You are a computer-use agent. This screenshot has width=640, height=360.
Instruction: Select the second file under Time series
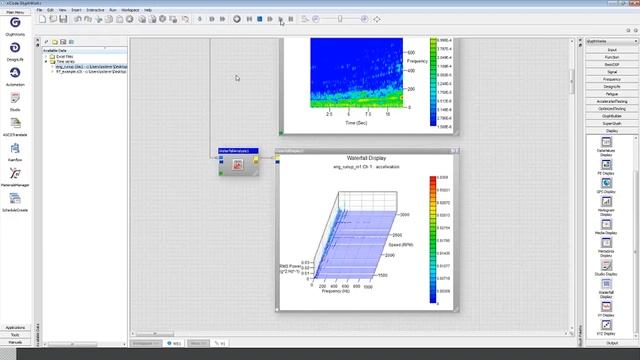pyautogui.click(x=91, y=71)
